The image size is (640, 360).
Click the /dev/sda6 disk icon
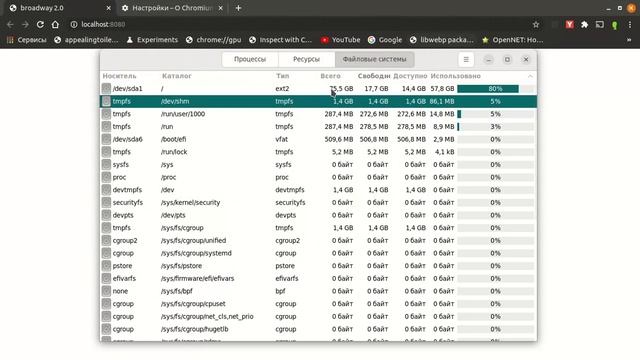(x=106, y=139)
